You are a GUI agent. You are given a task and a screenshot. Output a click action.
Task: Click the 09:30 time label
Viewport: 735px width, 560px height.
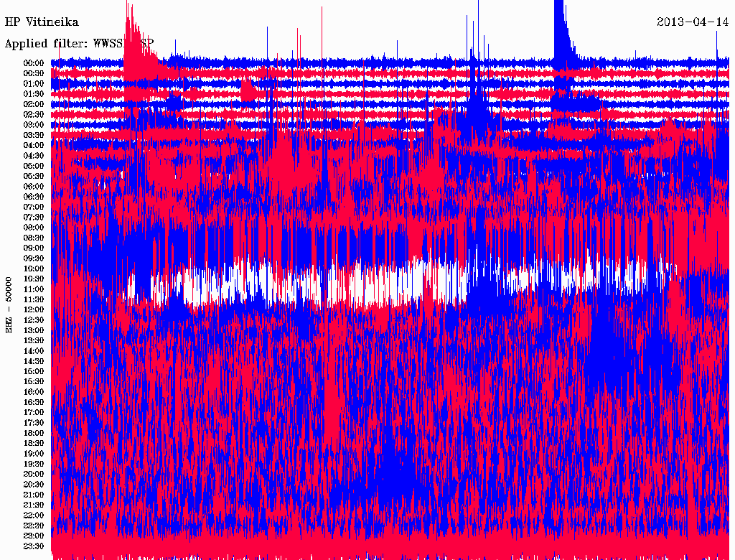pos(34,258)
